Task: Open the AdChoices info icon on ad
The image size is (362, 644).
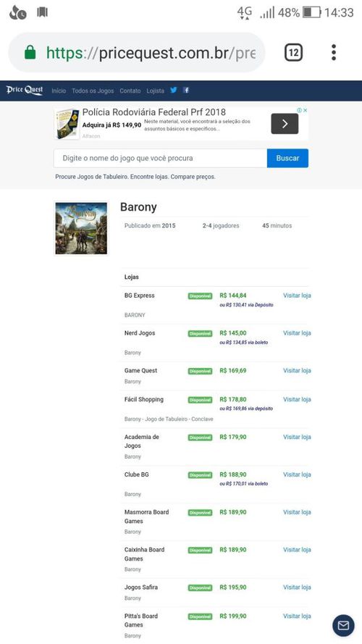Action: 300,111
